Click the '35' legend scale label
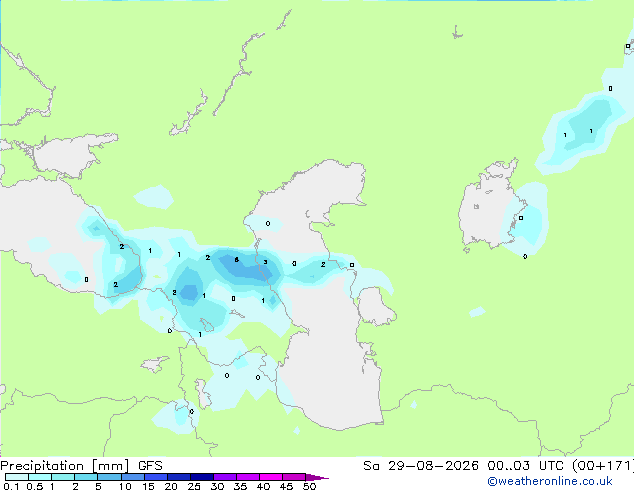This screenshot has height=490, width=634. (240, 486)
